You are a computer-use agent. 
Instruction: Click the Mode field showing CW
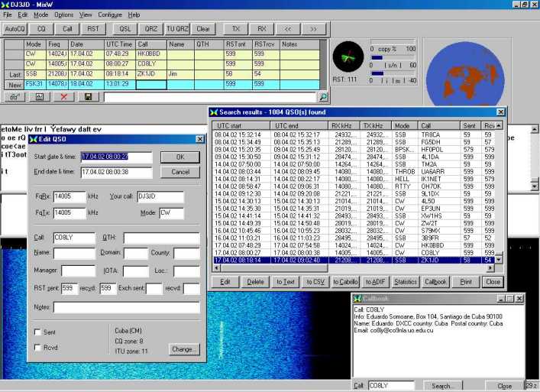point(172,213)
